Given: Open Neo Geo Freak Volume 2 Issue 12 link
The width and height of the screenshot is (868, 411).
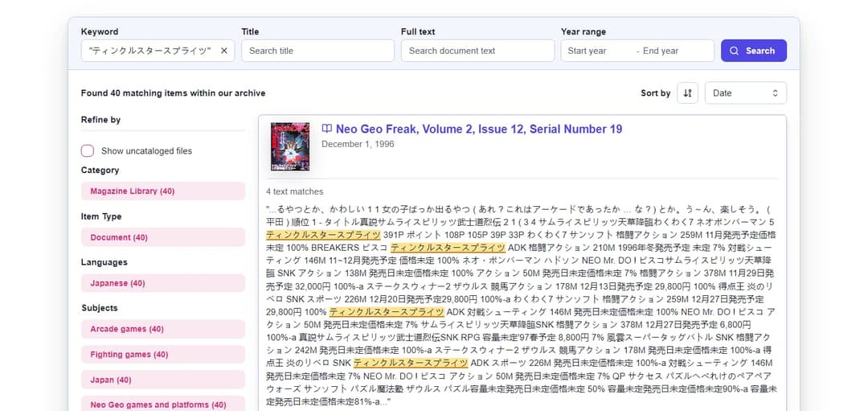Looking at the screenshot, I should coord(479,129).
